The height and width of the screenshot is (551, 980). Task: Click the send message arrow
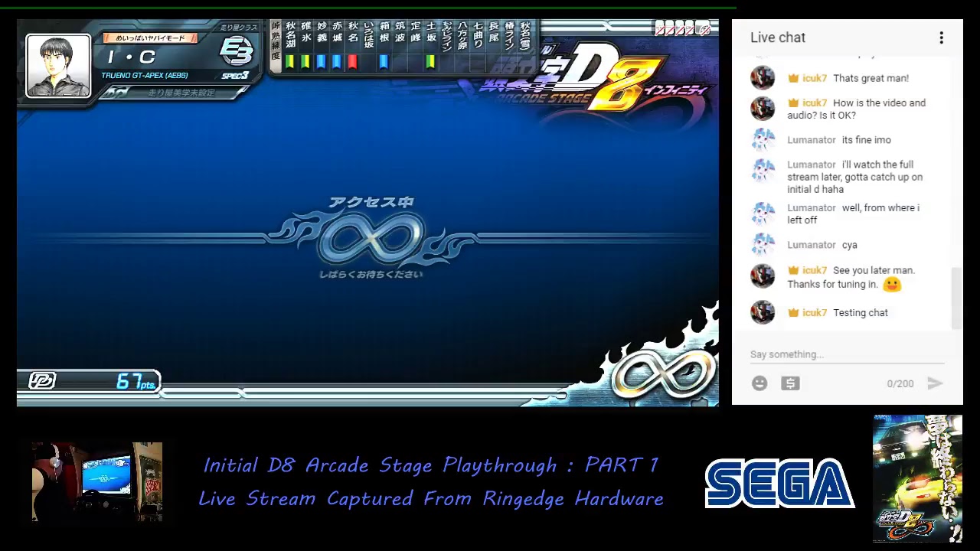pos(935,383)
